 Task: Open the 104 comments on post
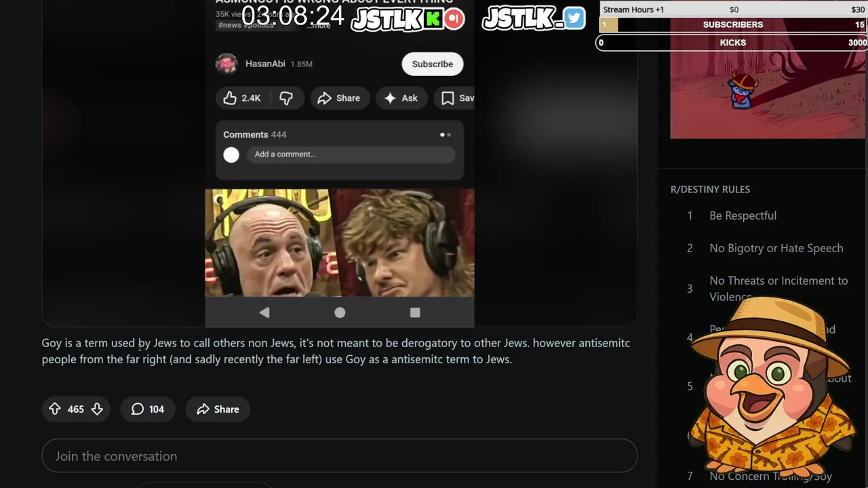click(x=147, y=409)
